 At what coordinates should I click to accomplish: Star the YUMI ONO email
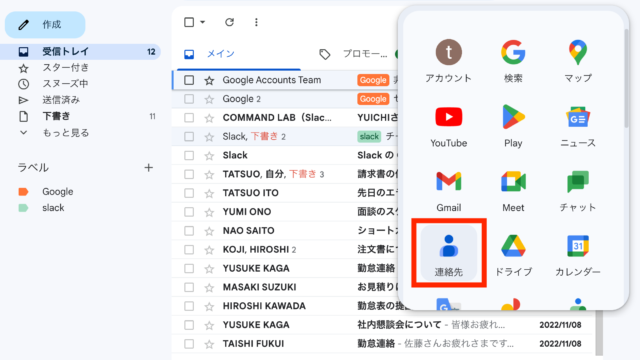coord(209,212)
